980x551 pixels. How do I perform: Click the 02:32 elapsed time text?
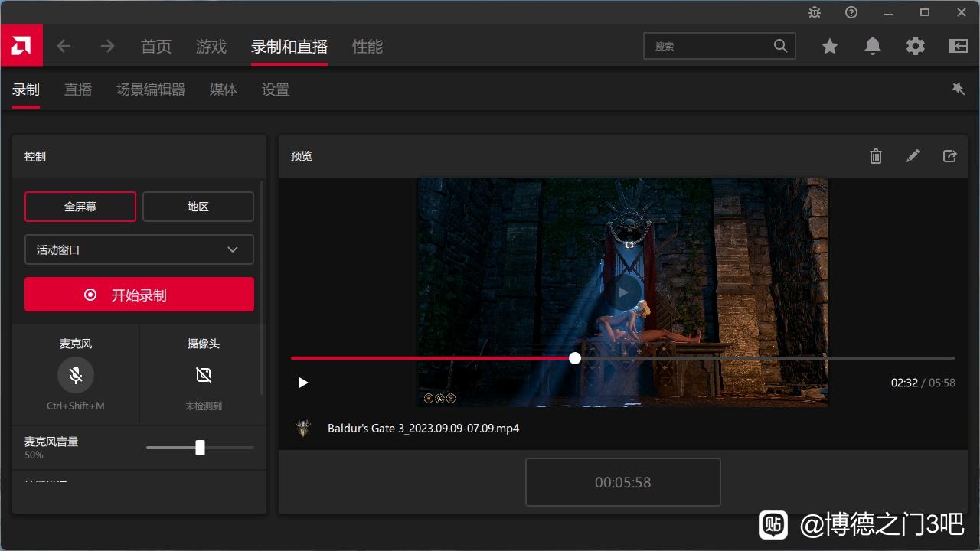(x=904, y=383)
